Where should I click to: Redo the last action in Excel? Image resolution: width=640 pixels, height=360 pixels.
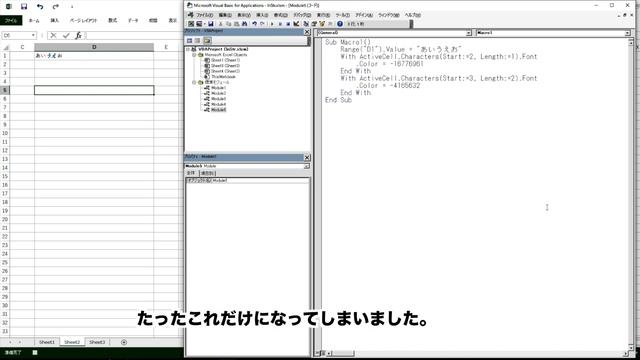click(56, 6)
